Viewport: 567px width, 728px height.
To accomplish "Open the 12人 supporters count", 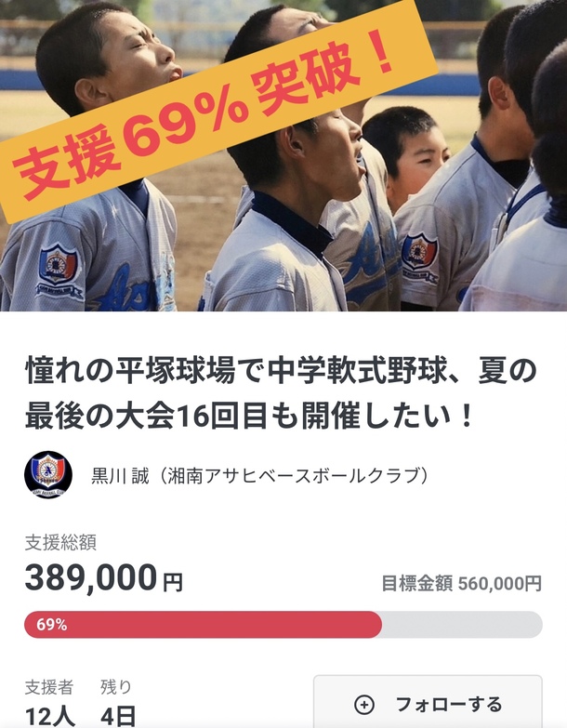I will tap(50, 717).
